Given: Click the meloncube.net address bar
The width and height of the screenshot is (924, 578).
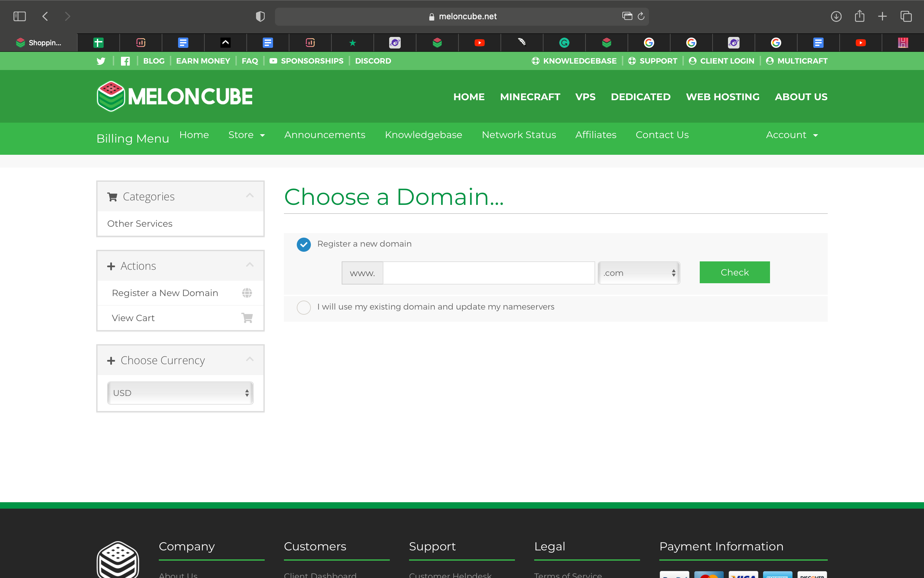Looking at the screenshot, I should coord(462,16).
